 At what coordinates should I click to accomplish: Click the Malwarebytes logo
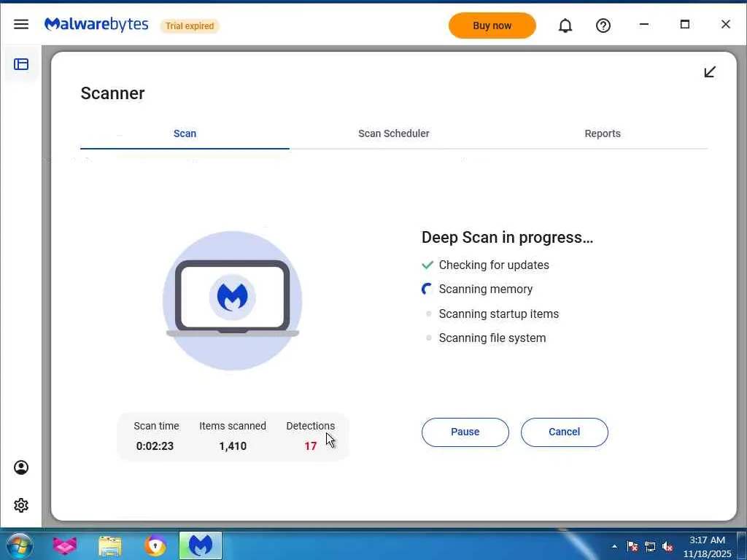[96, 25]
